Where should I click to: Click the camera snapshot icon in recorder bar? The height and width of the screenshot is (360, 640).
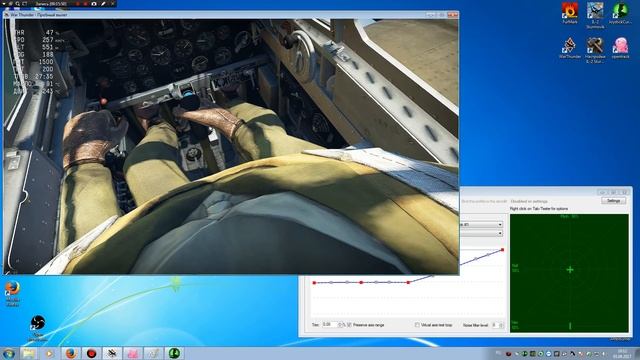point(93,4)
